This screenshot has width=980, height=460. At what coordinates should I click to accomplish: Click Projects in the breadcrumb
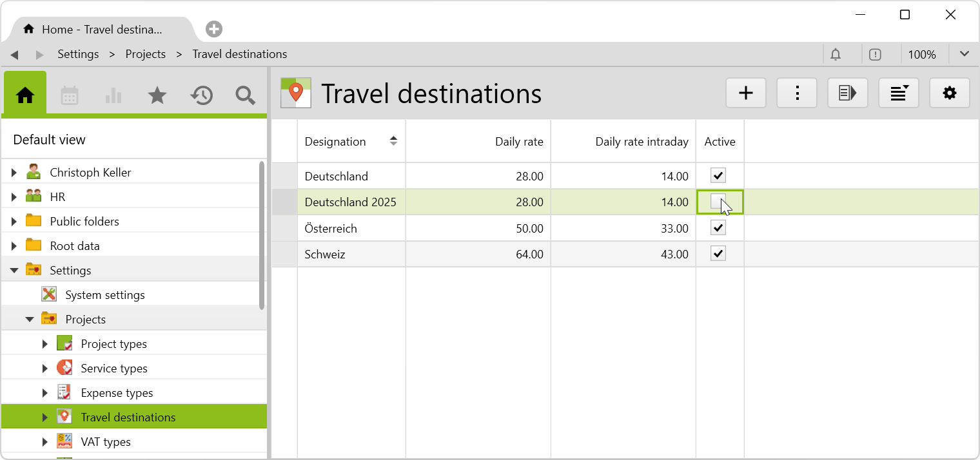145,54
